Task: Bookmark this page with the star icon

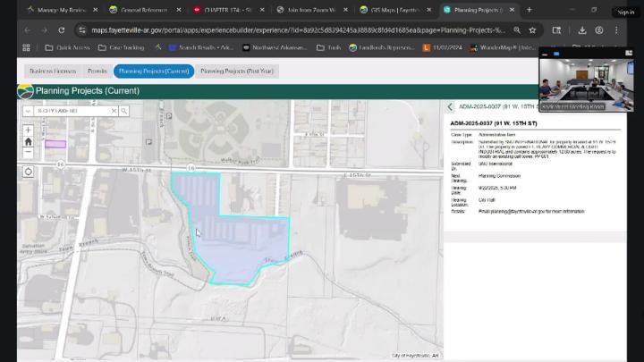Action: tap(532, 29)
